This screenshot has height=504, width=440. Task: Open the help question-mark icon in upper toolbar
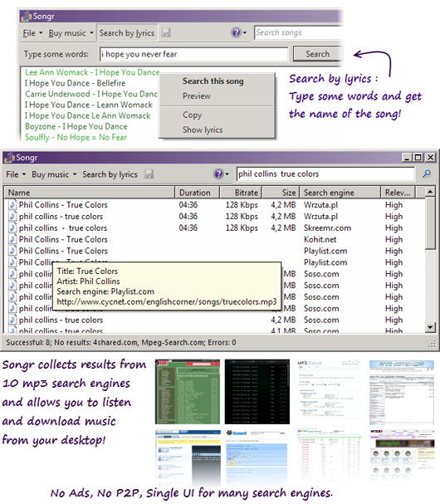[x=236, y=32]
